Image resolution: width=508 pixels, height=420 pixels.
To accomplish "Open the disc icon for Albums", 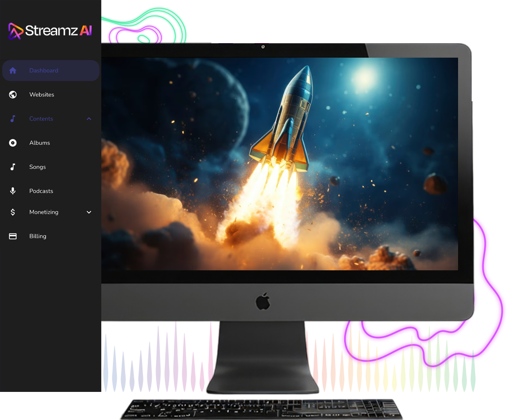I will (x=13, y=143).
